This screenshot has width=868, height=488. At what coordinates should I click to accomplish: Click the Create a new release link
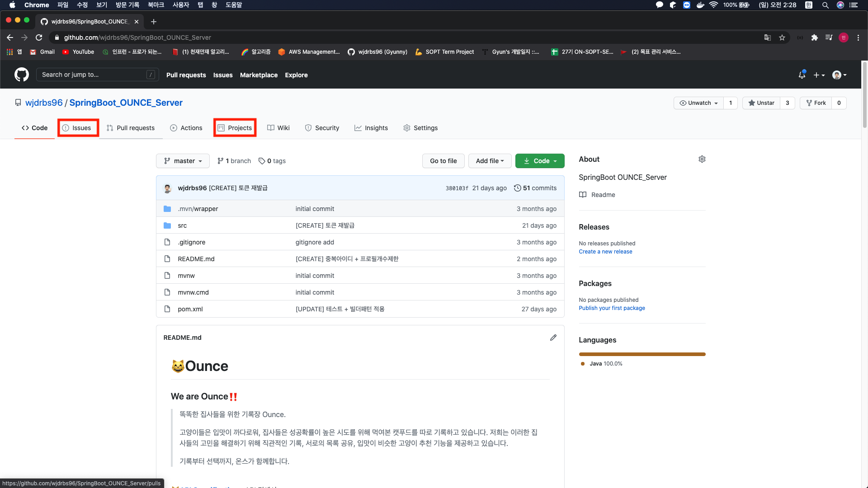click(x=605, y=252)
